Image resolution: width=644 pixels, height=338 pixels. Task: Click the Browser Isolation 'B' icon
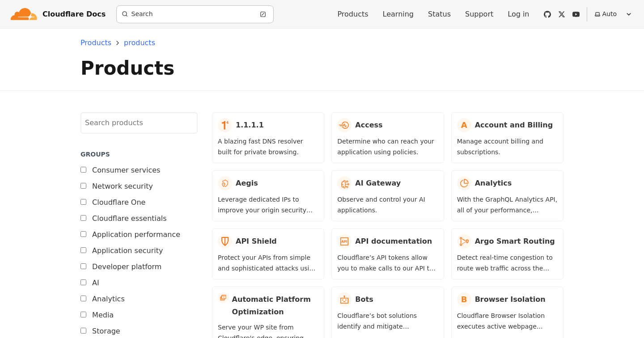(464, 300)
